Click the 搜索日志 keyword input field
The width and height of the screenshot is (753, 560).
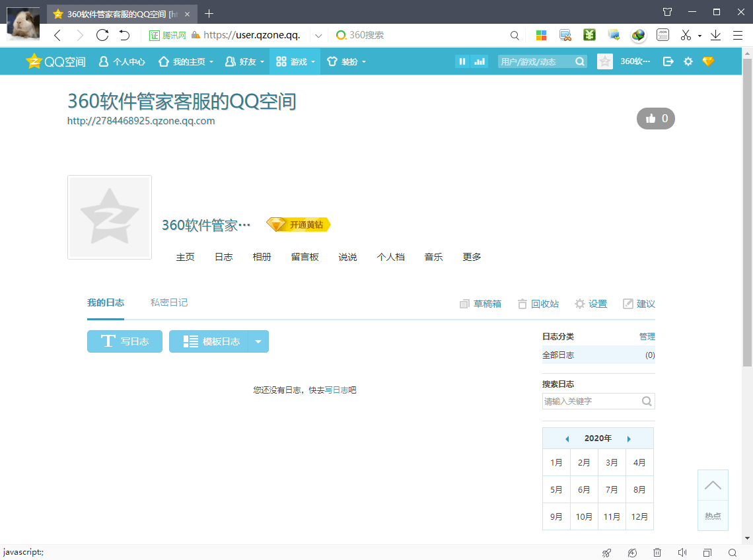coord(592,401)
